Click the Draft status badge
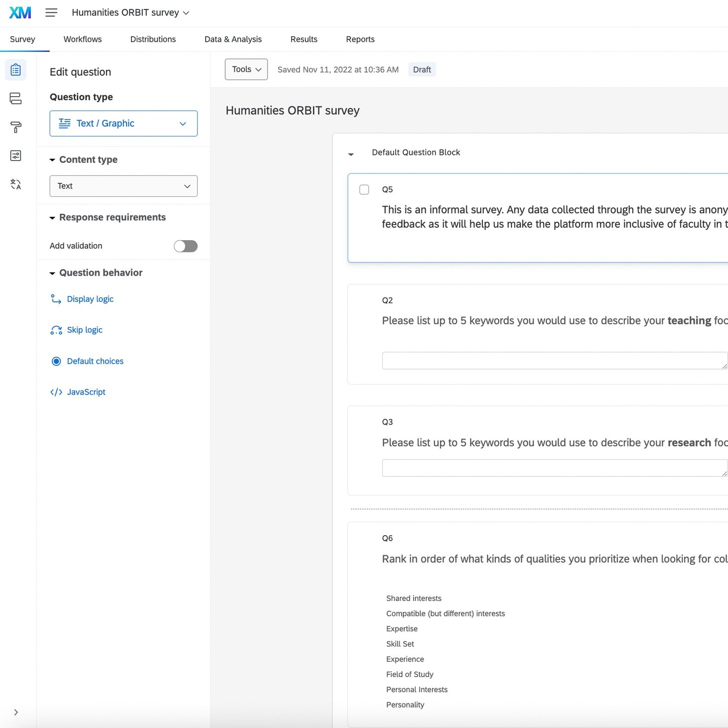The height and width of the screenshot is (728, 728). [x=422, y=70]
